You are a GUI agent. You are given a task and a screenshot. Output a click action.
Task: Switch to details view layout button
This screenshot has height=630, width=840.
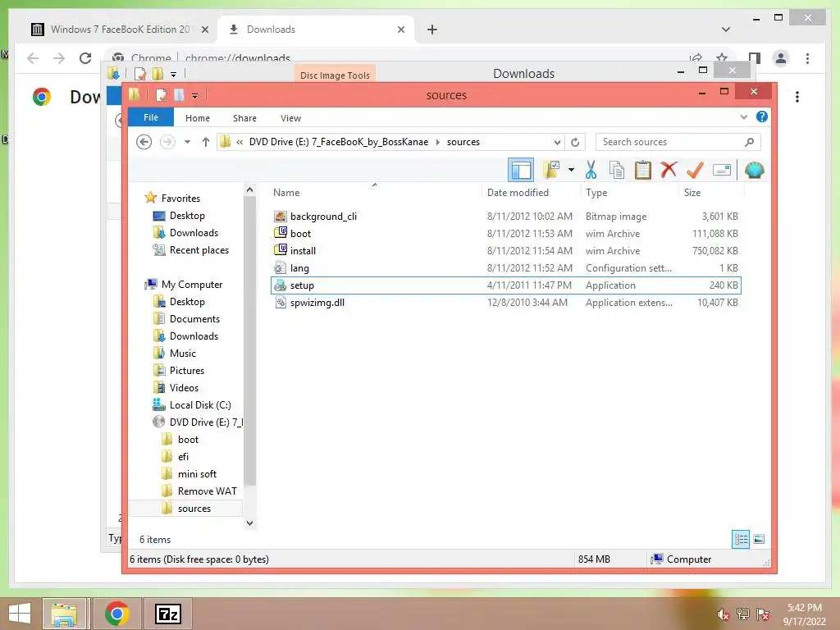741,539
